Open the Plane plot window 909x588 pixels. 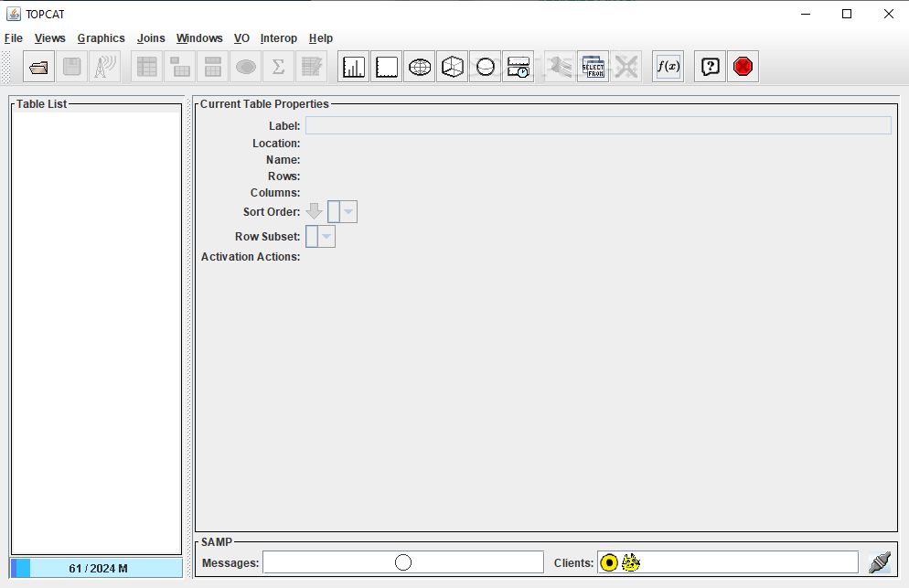387,67
